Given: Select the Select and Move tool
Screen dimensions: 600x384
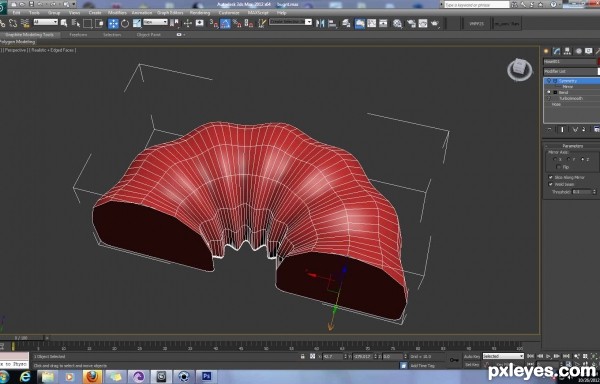Looking at the screenshot, I should (113, 23).
